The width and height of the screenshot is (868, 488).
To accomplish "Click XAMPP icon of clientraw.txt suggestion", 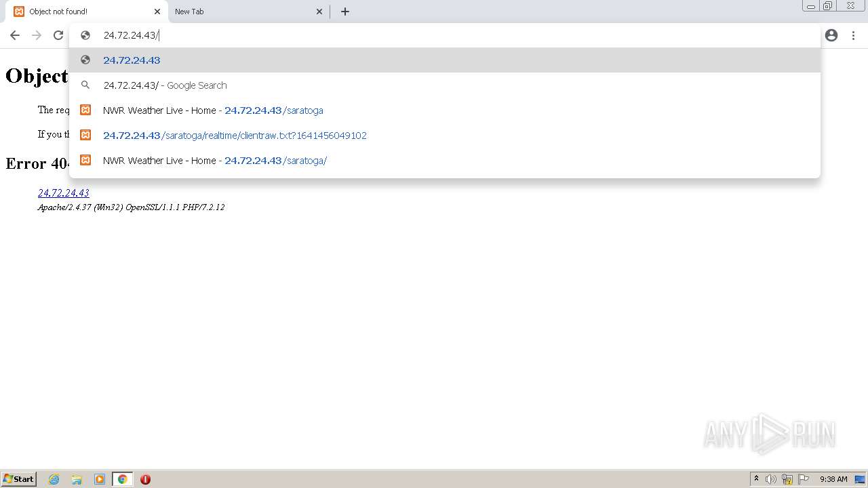I will point(85,136).
